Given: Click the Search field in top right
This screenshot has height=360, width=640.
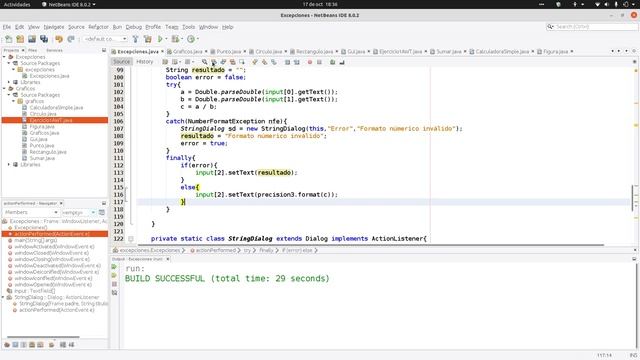Looking at the screenshot, I should 592,27.
